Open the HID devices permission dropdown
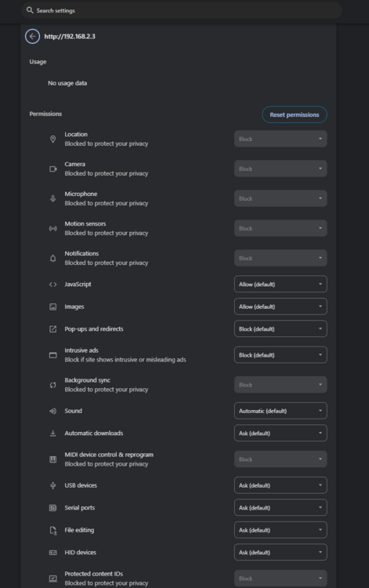 (x=280, y=553)
